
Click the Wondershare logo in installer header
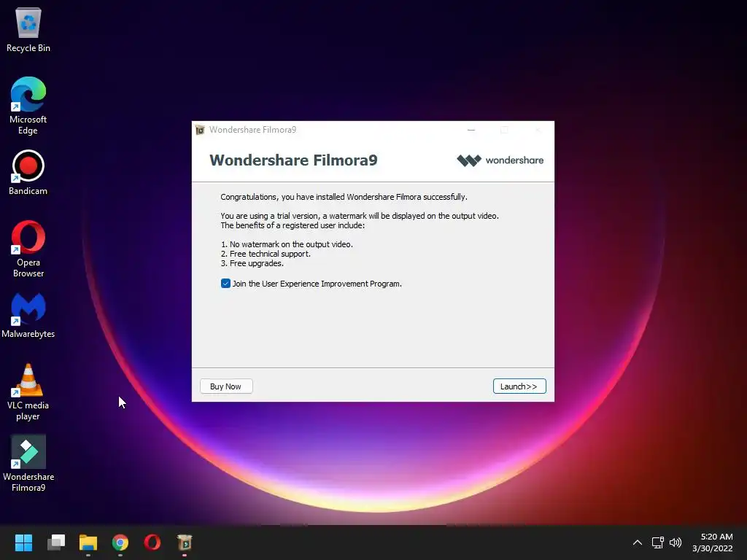click(500, 160)
